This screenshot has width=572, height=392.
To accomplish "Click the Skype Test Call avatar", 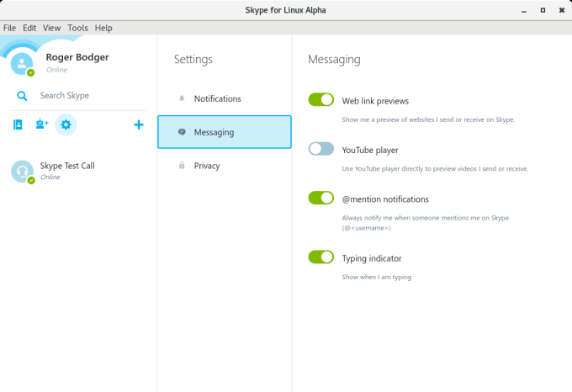I will coord(22,172).
